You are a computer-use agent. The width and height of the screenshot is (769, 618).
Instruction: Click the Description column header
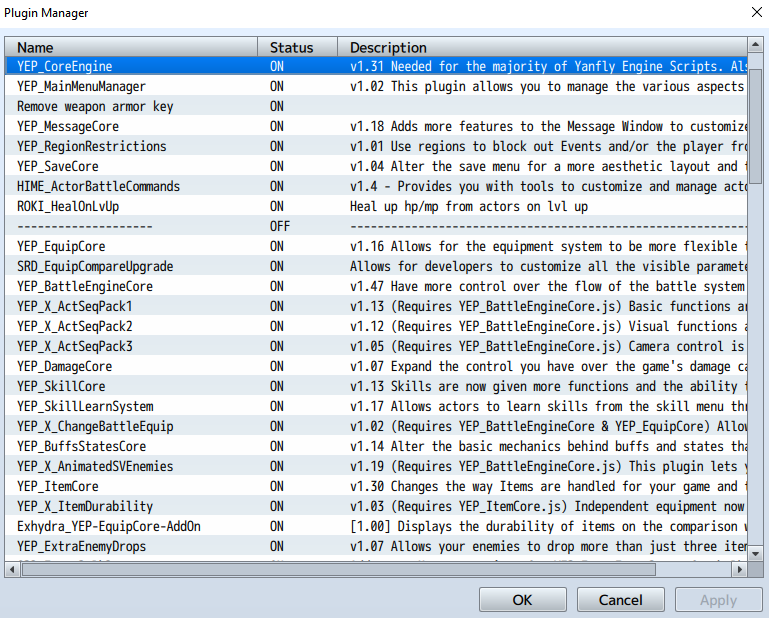[542, 47]
